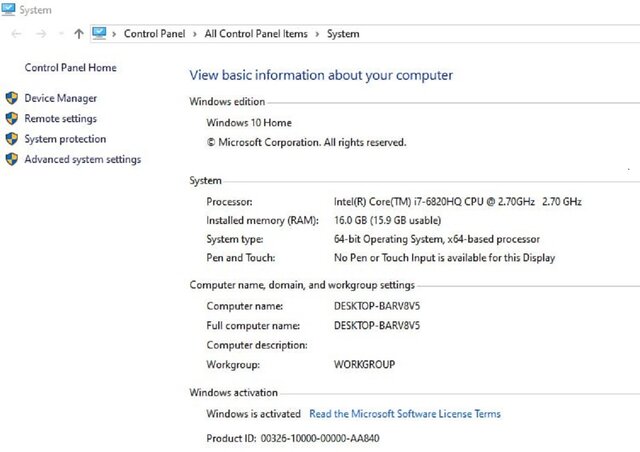Expand the chevron before System breadcrumb
Image resolution: width=640 pixels, height=452 pixels.
pyautogui.click(x=317, y=34)
